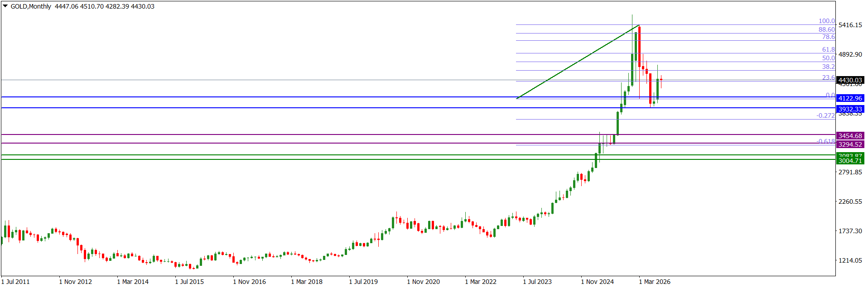Image resolution: width=868 pixels, height=288 pixels.
Task: Click the 5416.15 price axis value
Action: (850, 25)
